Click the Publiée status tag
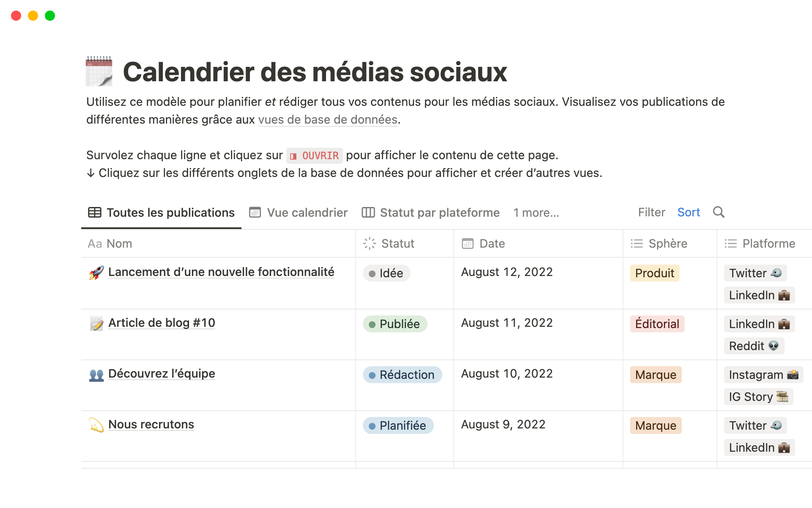 (395, 324)
